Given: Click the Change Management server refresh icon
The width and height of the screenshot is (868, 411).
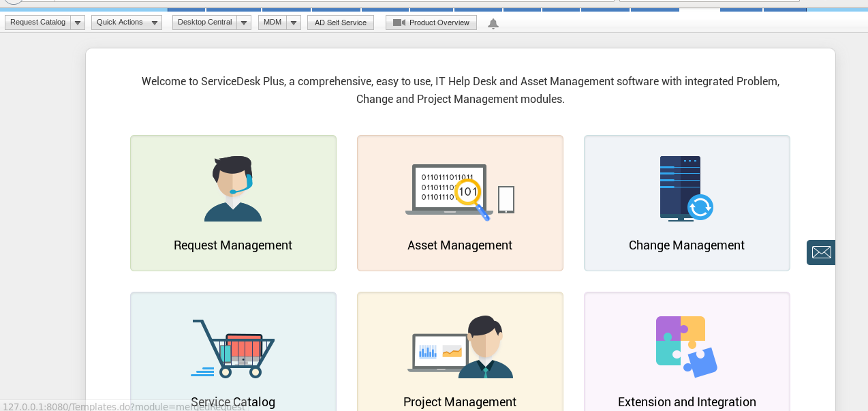Looking at the screenshot, I should pyautogui.click(x=687, y=189).
